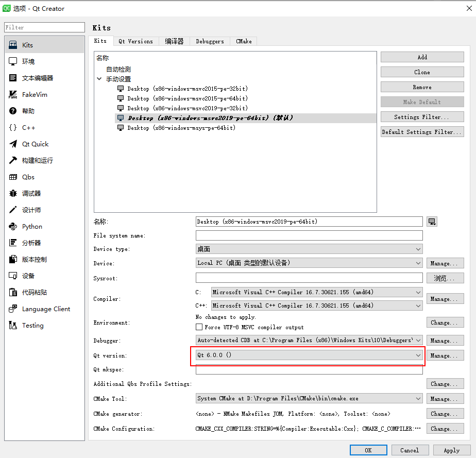Click monitor icon of msvc2015-pe-64bit kit
476x458 pixels.
(x=121, y=98)
